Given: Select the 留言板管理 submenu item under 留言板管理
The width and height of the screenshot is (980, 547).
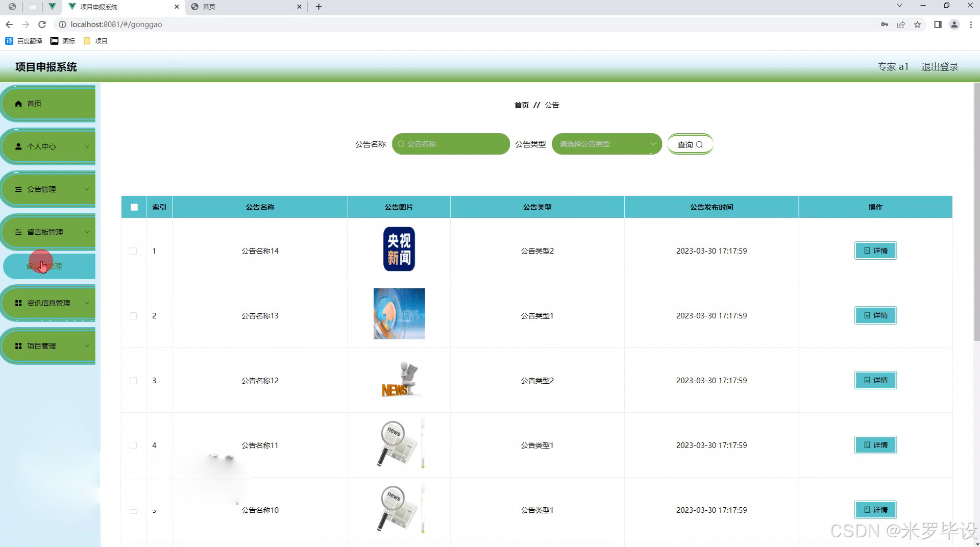Looking at the screenshot, I should (49, 266).
